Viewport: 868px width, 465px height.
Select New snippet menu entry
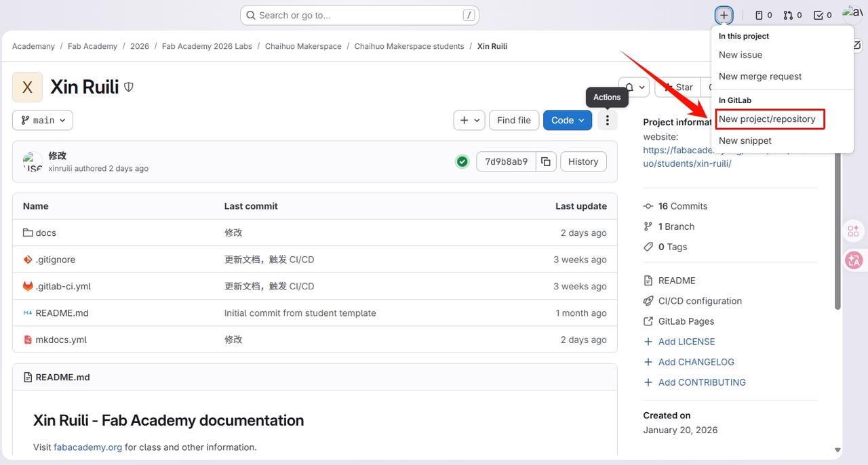pyautogui.click(x=745, y=141)
